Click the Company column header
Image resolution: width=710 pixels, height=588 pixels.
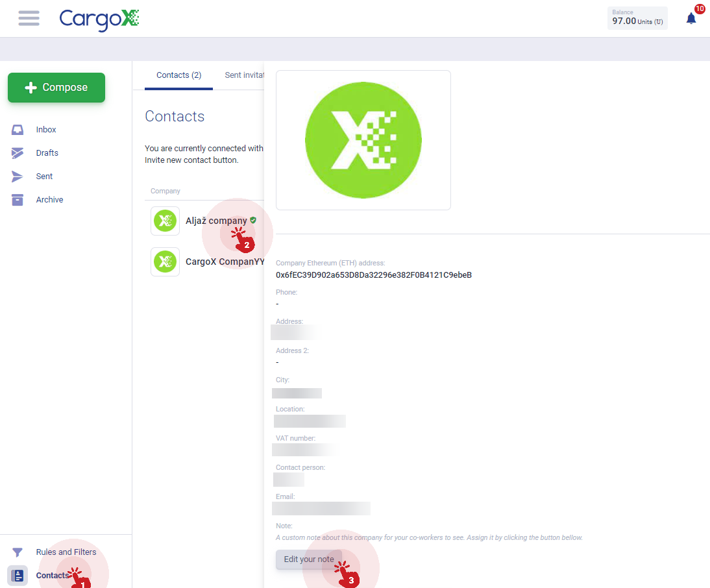coord(165,191)
